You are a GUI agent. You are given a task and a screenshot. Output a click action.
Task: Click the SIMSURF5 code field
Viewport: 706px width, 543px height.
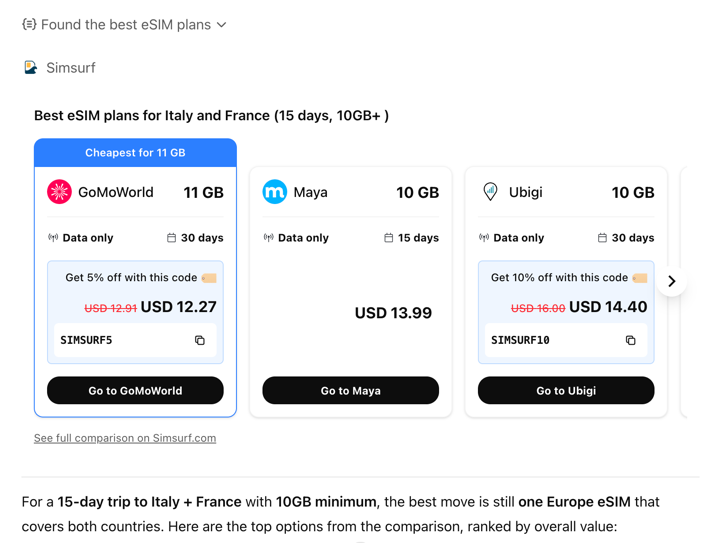coord(120,341)
